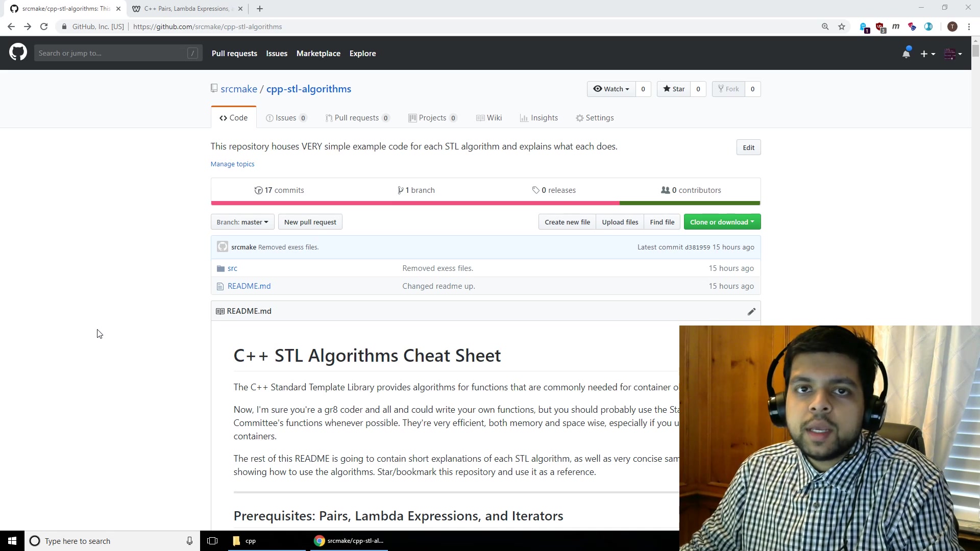The height and width of the screenshot is (551, 980).
Task: Switch to the Issues tab
Action: [286, 118]
